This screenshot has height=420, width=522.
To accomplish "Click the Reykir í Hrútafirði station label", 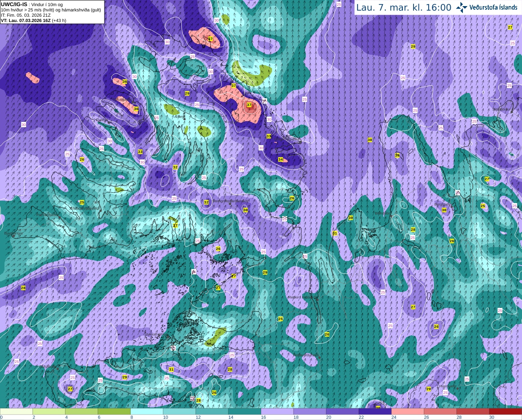I will (x=303, y=297).
